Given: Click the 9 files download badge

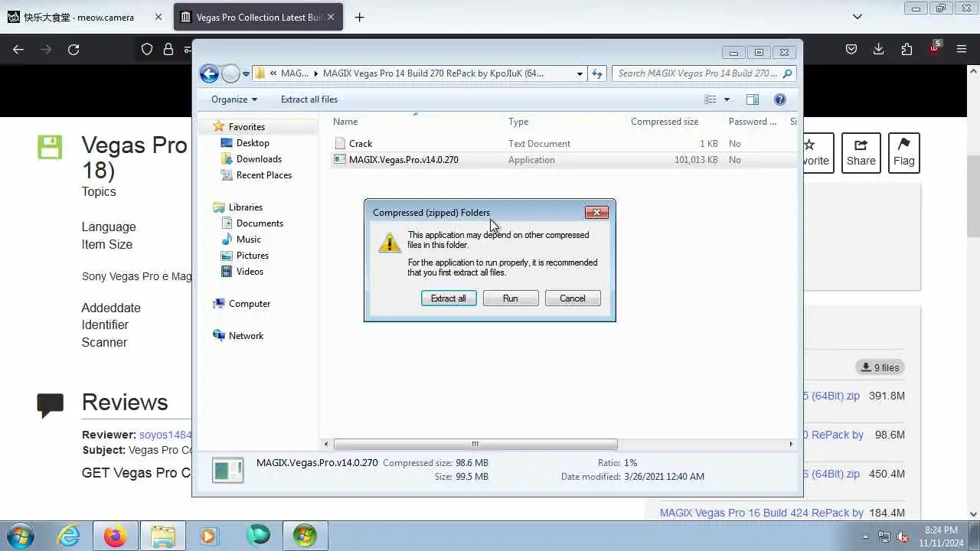Looking at the screenshot, I should click(x=880, y=367).
